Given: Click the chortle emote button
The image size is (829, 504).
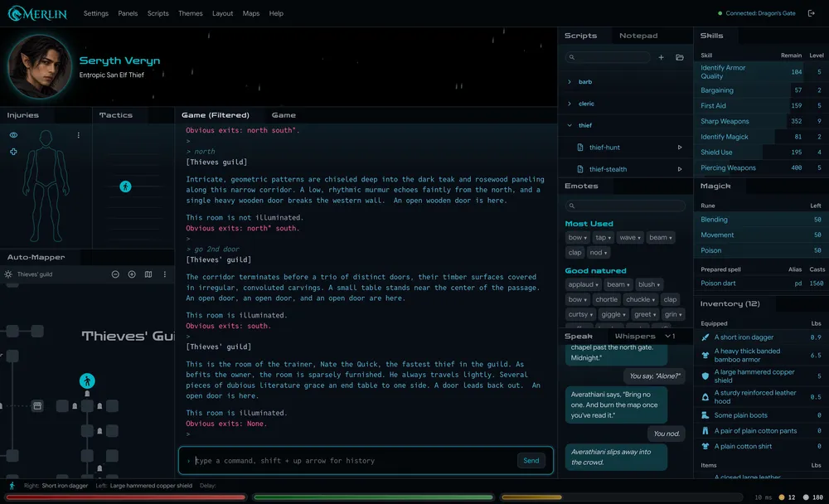Looking at the screenshot, I should 606,299.
